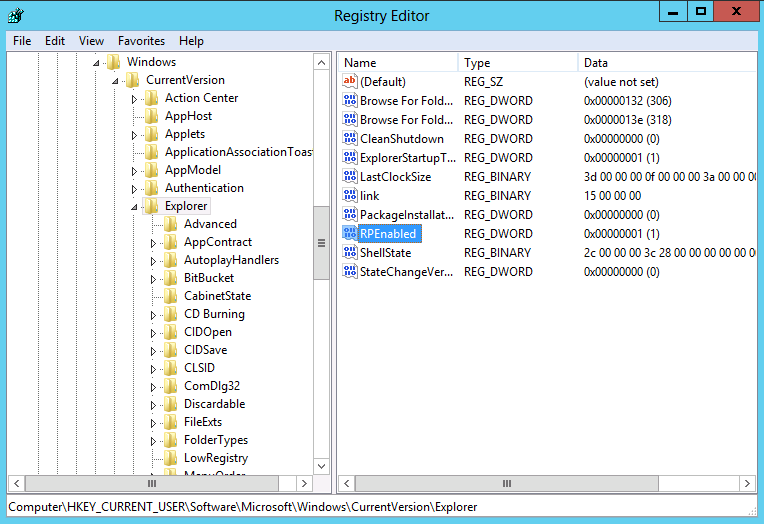Image resolution: width=764 pixels, height=524 pixels.
Task: Open the View menu
Action: click(91, 41)
